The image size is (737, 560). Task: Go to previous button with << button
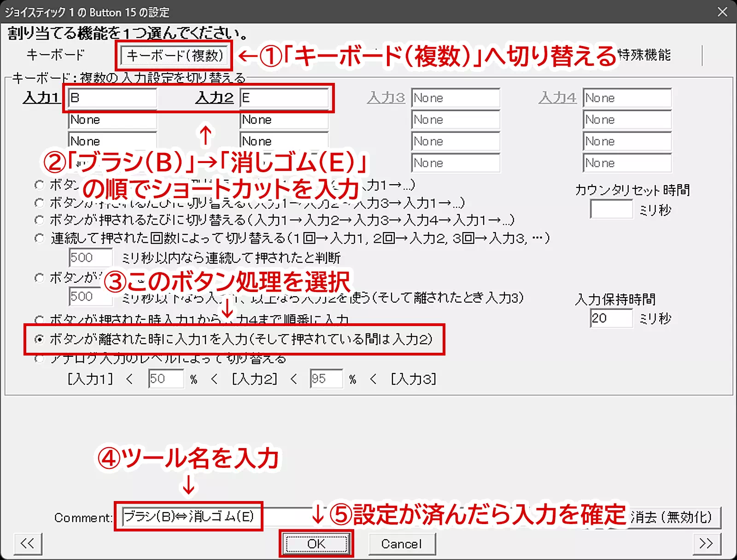[x=28, y=544]
